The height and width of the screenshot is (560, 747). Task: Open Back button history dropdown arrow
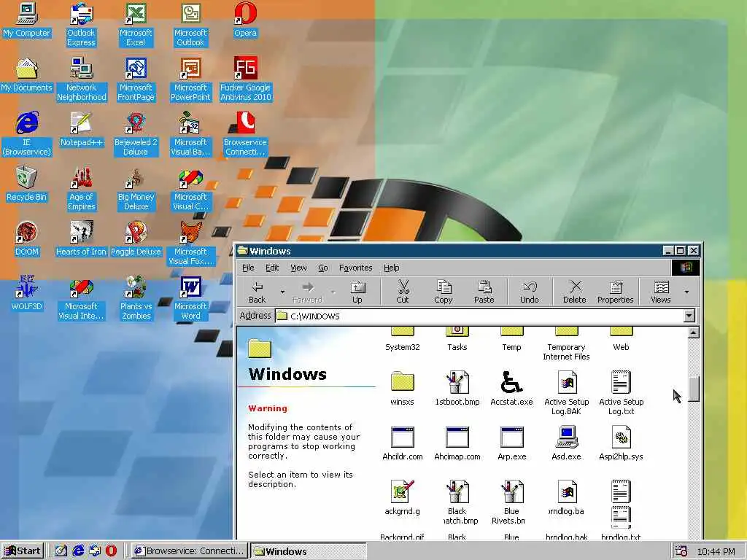[x=282, y=292]
